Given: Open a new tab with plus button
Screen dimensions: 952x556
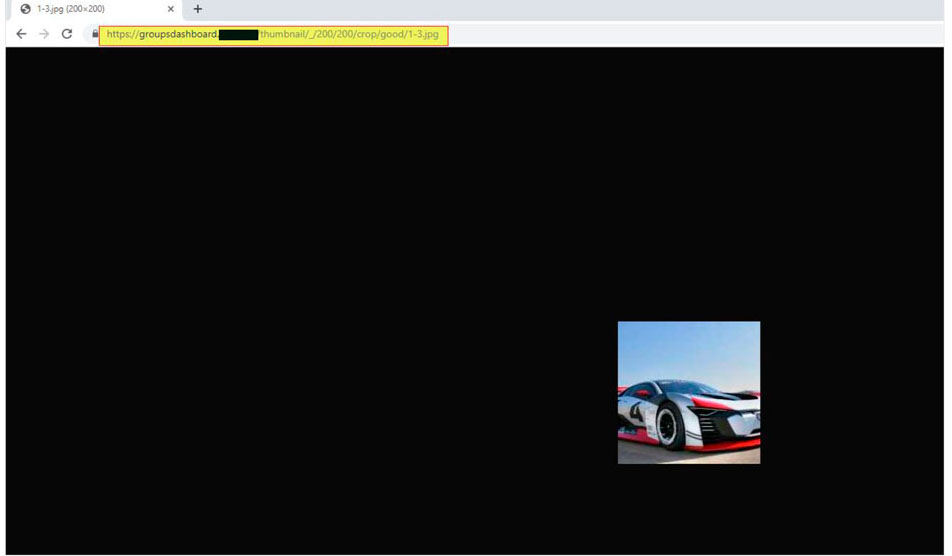Looking at the screenshot, I should [197, 9].
